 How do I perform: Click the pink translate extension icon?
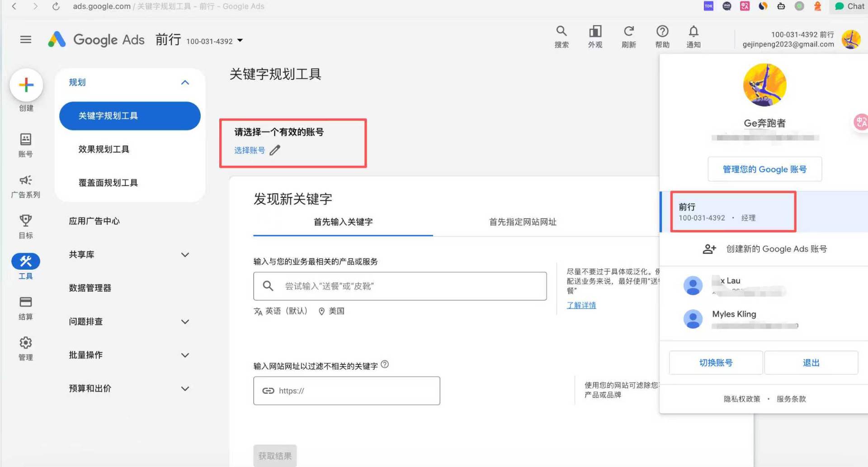click(745, 6)
